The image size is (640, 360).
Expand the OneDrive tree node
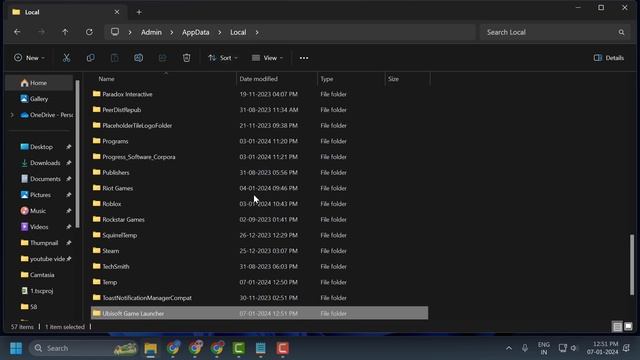coord(12,115)
